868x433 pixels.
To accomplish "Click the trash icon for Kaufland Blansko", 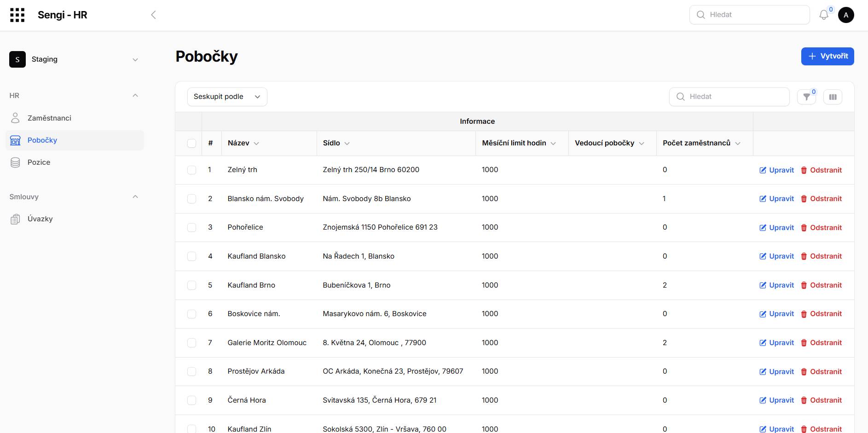I will click(x=804, y=256).
